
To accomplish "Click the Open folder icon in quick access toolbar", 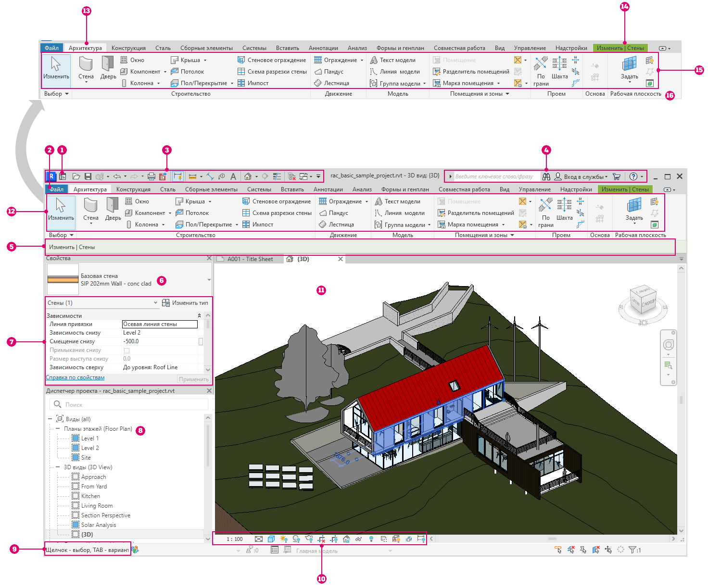I will click(76, 176).
